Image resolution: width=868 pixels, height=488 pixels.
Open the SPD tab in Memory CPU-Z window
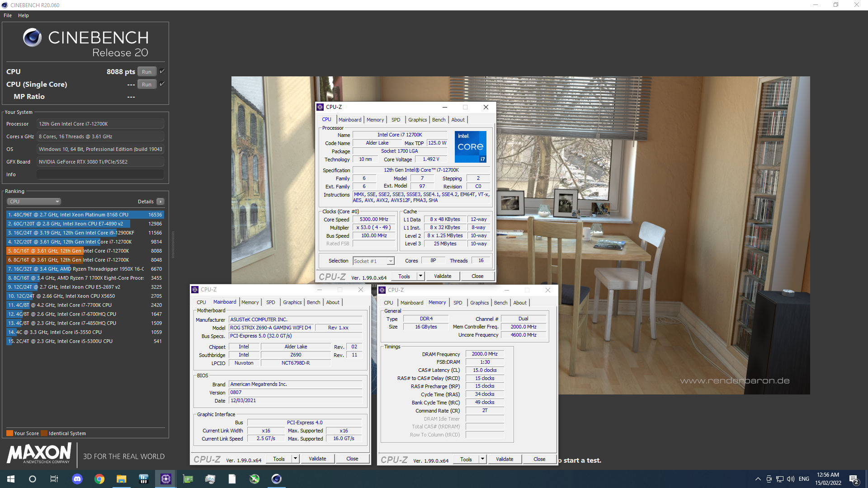(x=458, y=303)
